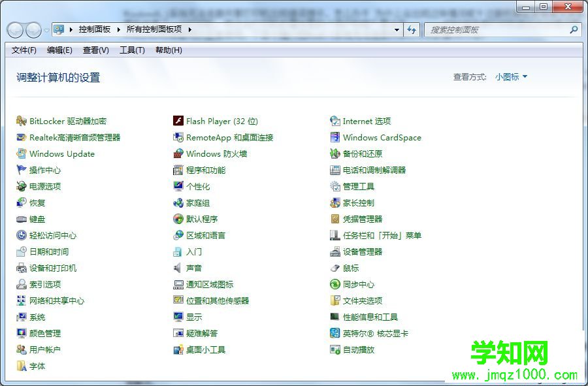Open the 英特尔® 核芯显卡 icon

coord(335,333)
